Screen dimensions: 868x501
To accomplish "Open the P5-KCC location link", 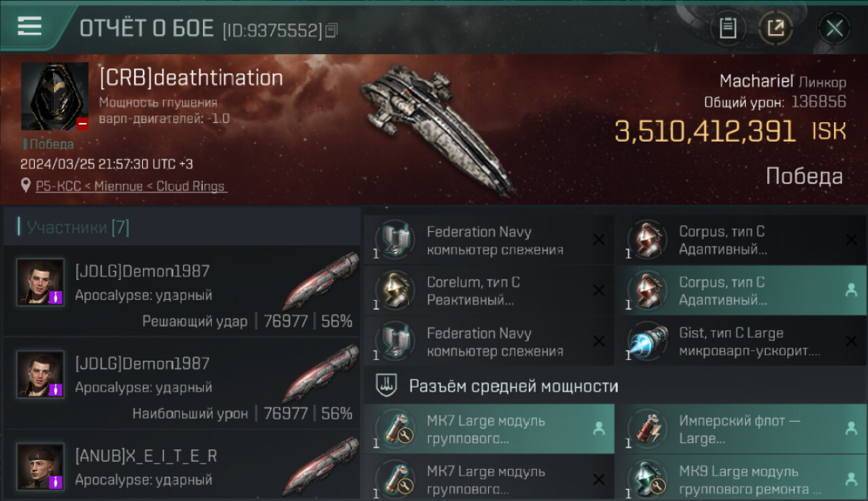I will click(131, 186).
